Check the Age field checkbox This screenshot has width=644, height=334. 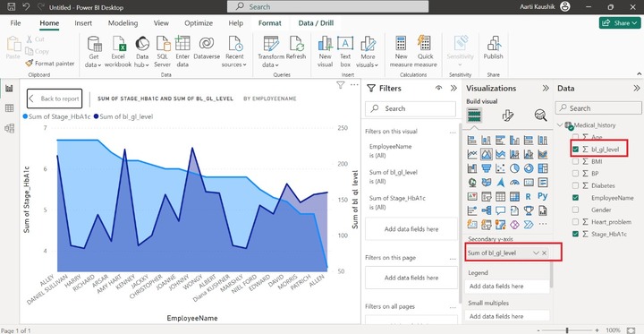[x=575, y=137]
